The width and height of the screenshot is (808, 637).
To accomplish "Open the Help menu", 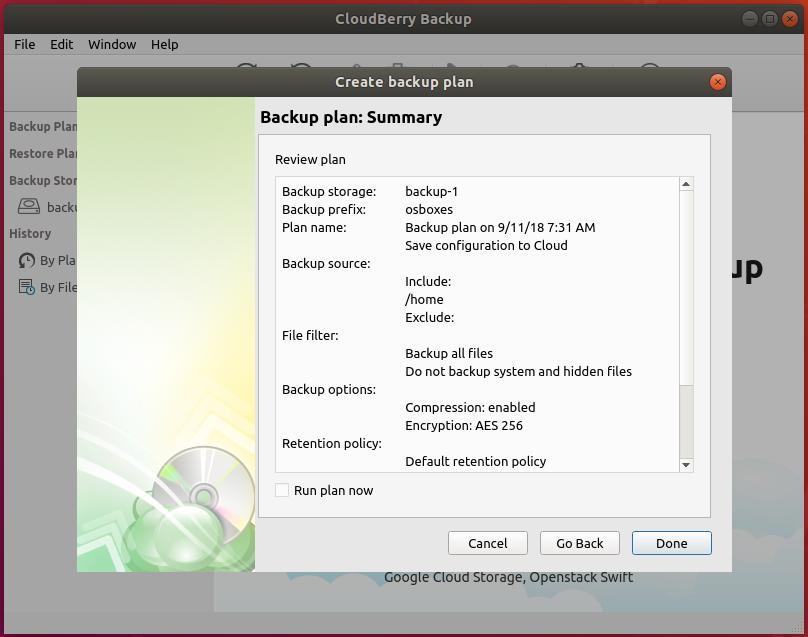I will pos(164,45).
